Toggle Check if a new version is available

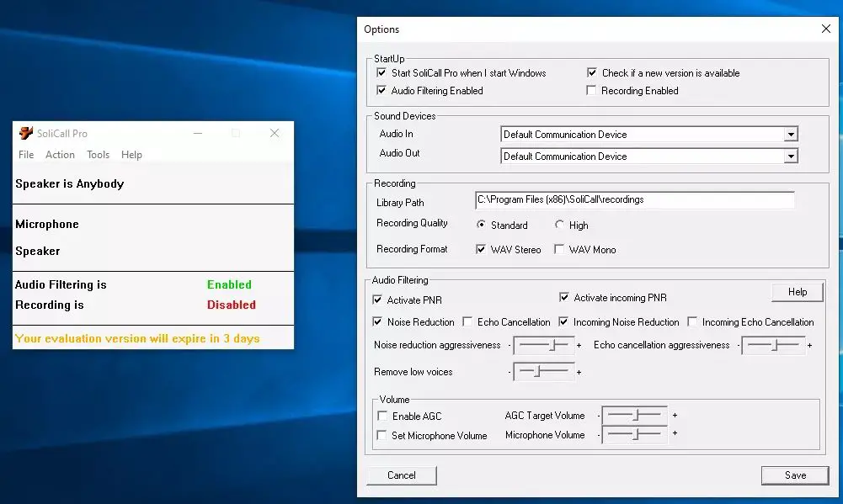click(x=592, y=72)
